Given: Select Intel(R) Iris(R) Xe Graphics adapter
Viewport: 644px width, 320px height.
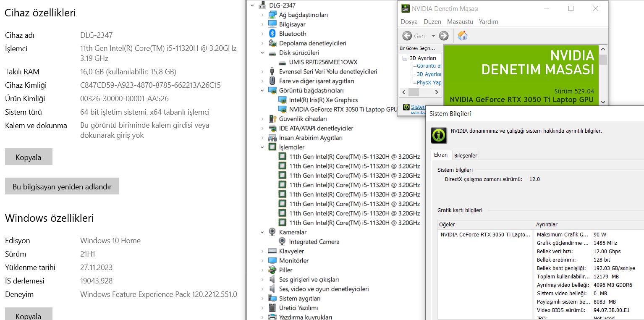Looking at the screenshot, I should coord(323,100).
